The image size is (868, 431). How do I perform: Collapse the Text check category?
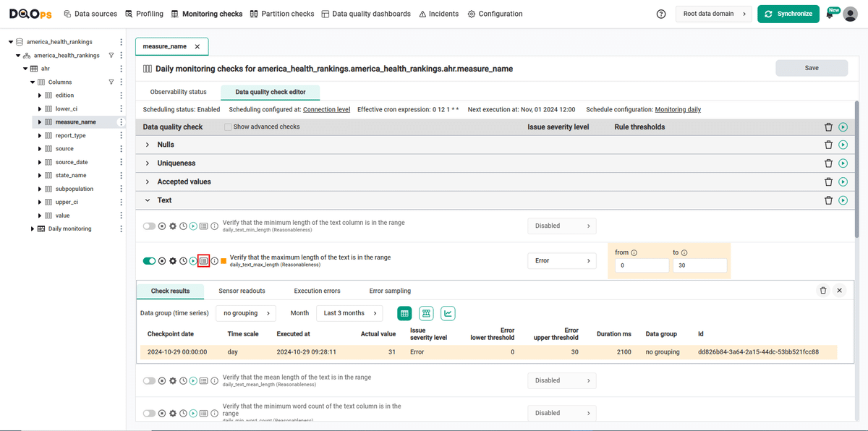coord(148,200)
